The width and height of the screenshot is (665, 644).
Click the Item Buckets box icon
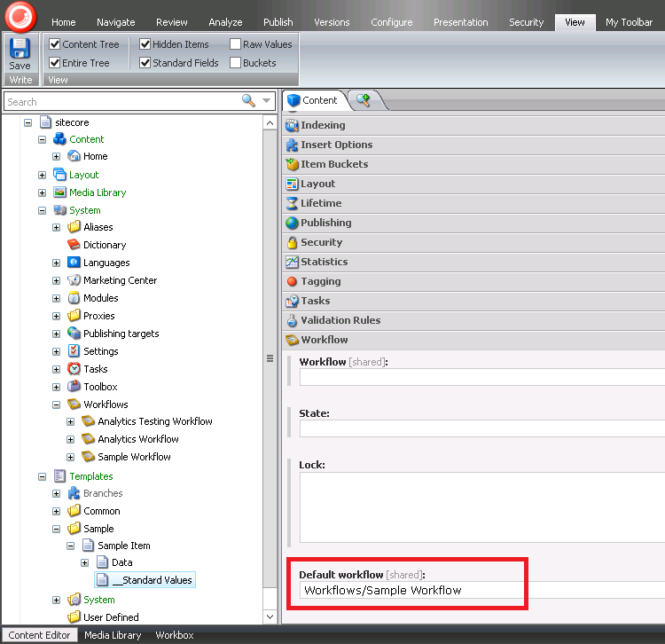pyautogui.click(x=292, y=164)
